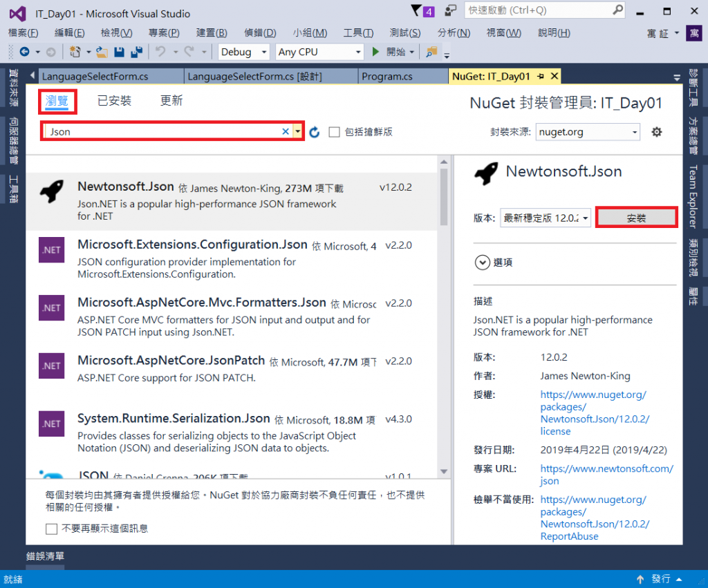Open the File menu
708x588 pixels.
pyautogui.click(x=23, y=33)
